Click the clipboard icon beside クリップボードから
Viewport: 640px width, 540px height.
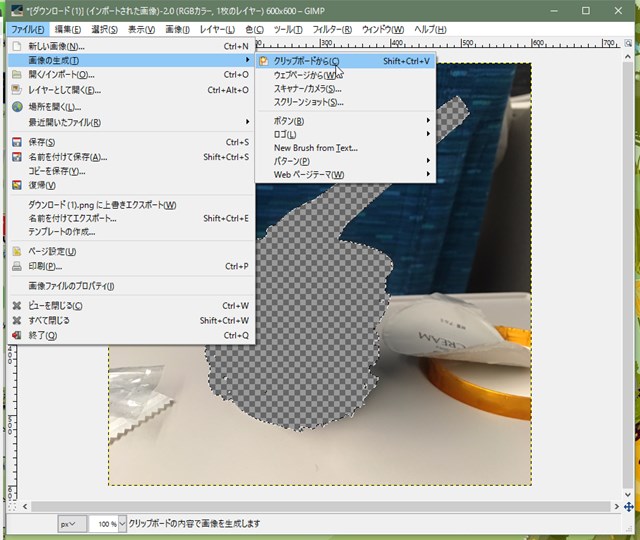click(x=264, y=61)
